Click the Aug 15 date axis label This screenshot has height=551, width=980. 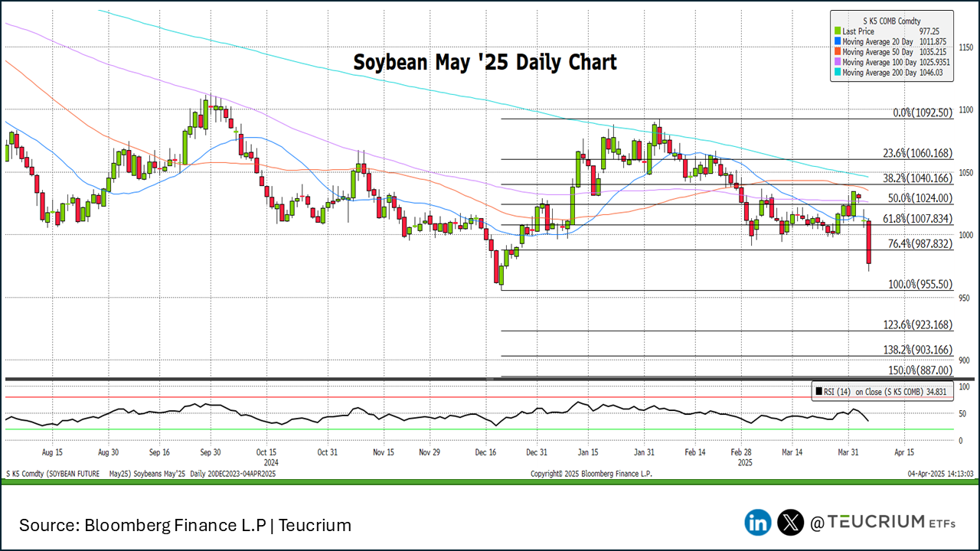point(52,452)
